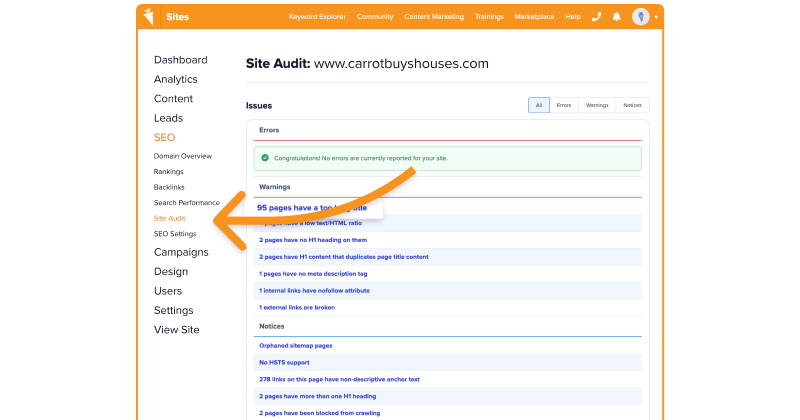
Task: Click the phone icon in header
Action: 596,17
